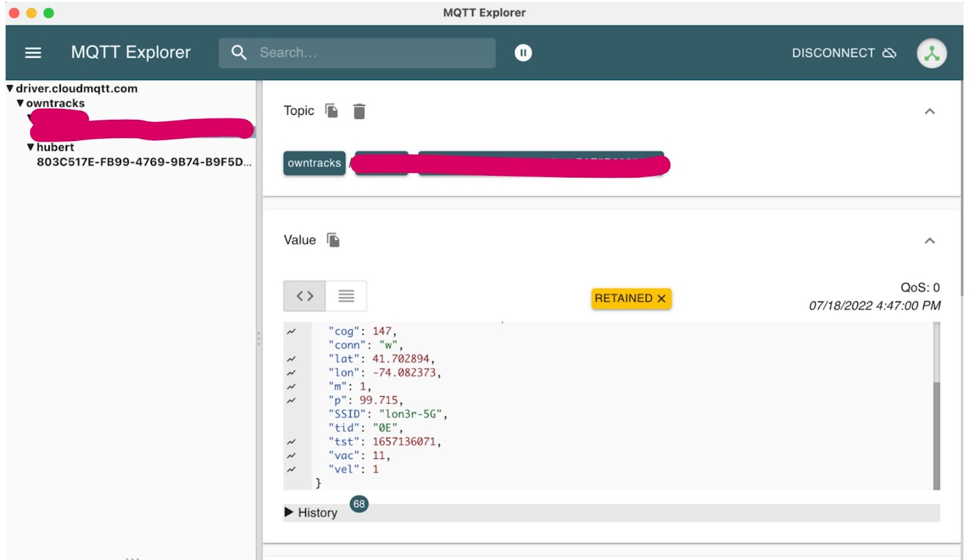Image resolution: width=973 pixels, height=560 pixels.
Task: Click the 41.702894 latitude value
Action: coord(401,359)
